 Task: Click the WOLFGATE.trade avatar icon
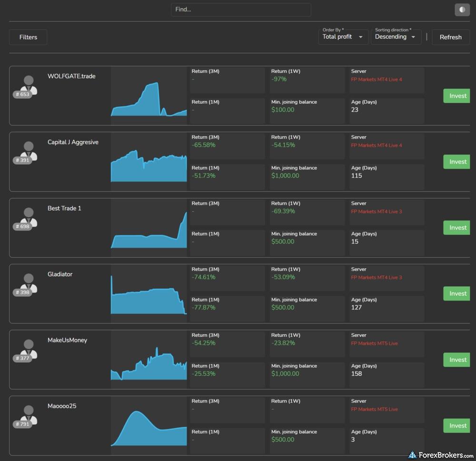(x=29, y=84)
